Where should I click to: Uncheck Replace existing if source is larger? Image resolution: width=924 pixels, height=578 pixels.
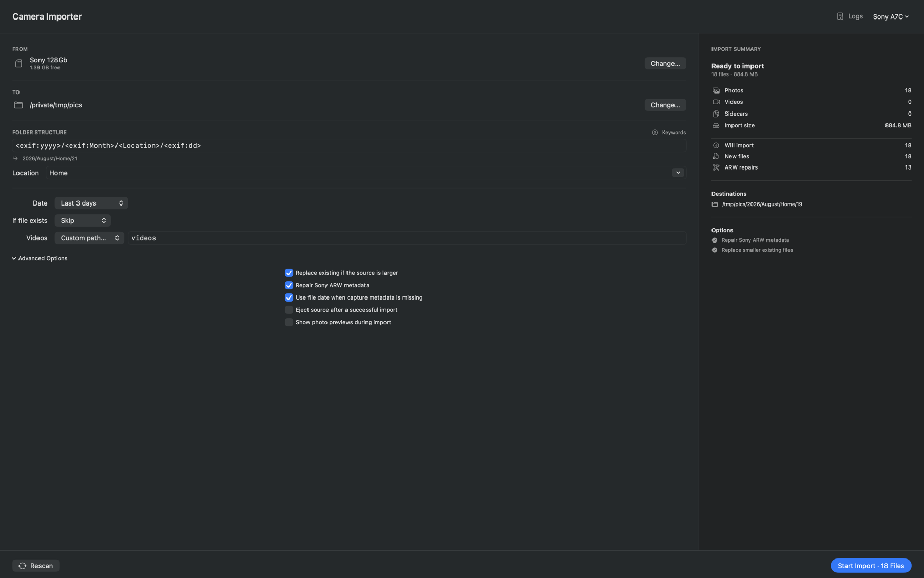pyautogui.click(x=289, y=273)
